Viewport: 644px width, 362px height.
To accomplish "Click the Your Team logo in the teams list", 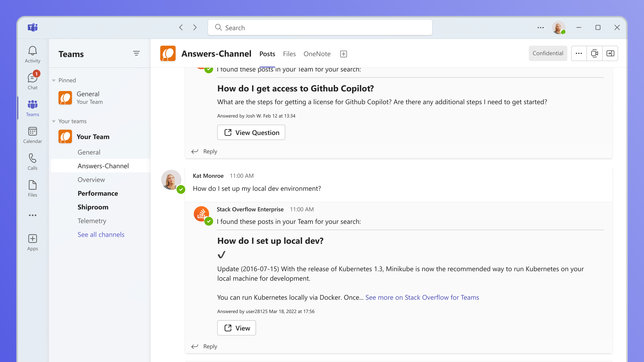I will pyautogui.click(x=65, y=137).
